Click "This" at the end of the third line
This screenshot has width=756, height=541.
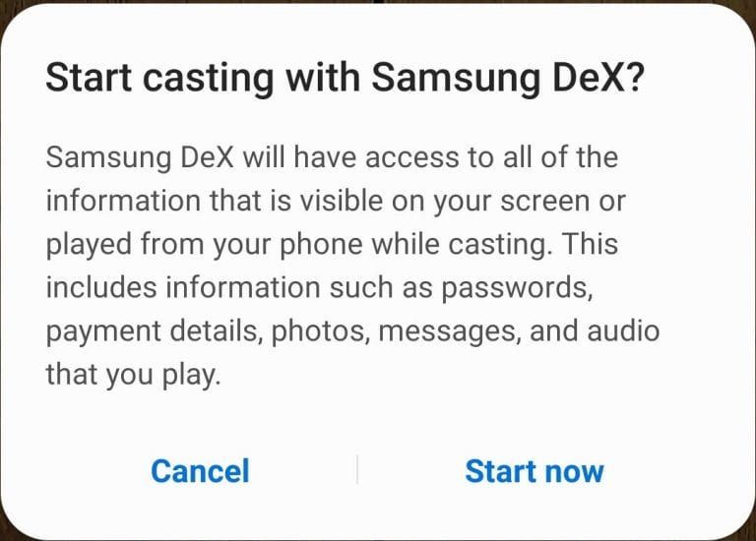pos(591,243)
